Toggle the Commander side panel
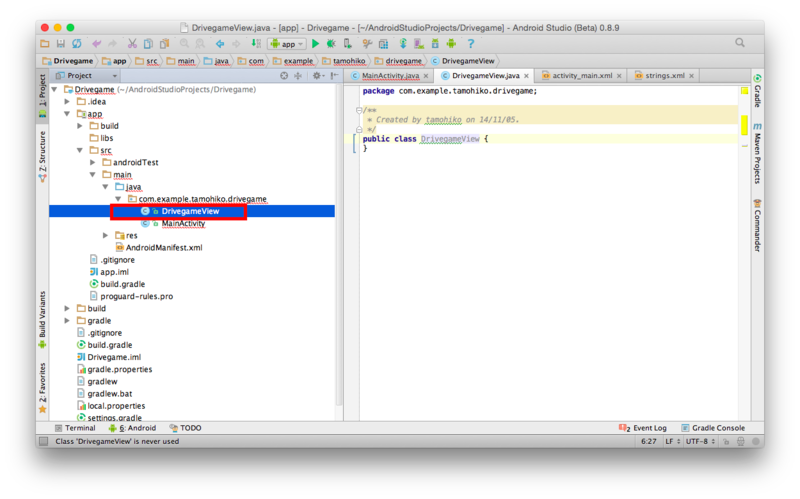Image resolution: width=800 pixels, height=499 pixels. (758, 225)
